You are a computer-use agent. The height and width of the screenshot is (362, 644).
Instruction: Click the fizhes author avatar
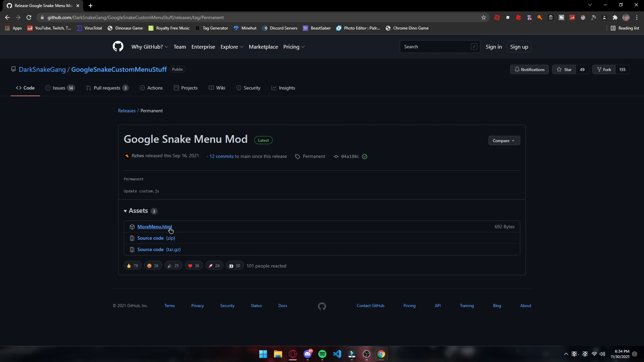point(127,156)
